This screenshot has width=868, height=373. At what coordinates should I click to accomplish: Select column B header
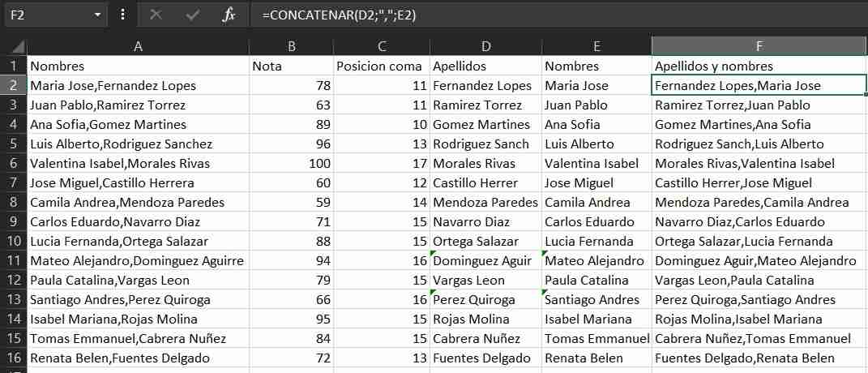pos(292,47)
